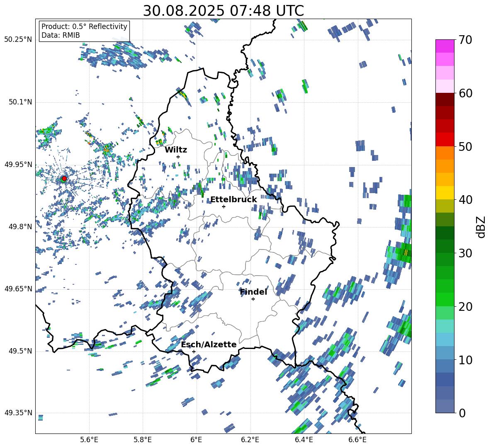Screen dimensions: 491x448
Task: Pick the yellow 40 dBZ swatch
Action: point(445,193)
